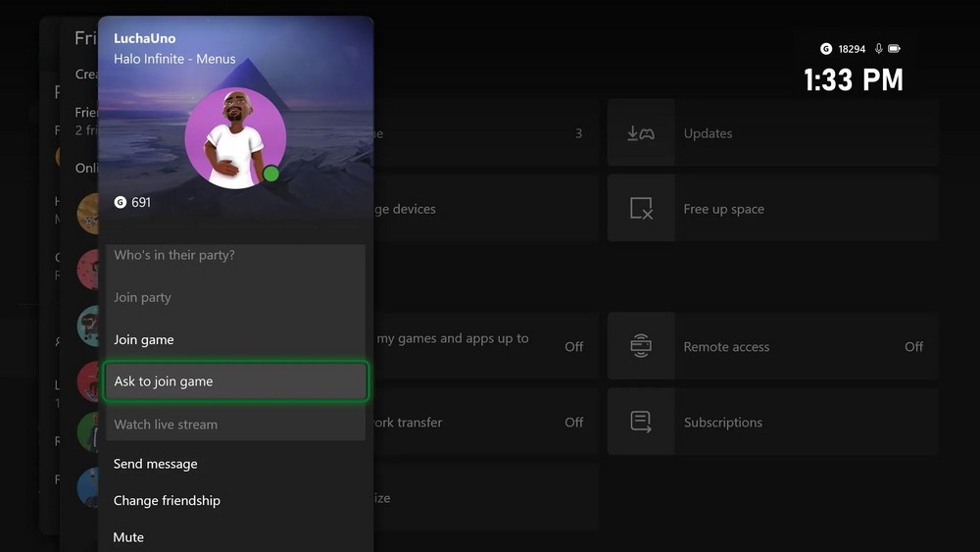The height and width of the screenshot is (552, 980).
Task: Click the Remote access icon
Action: [641, 346]
